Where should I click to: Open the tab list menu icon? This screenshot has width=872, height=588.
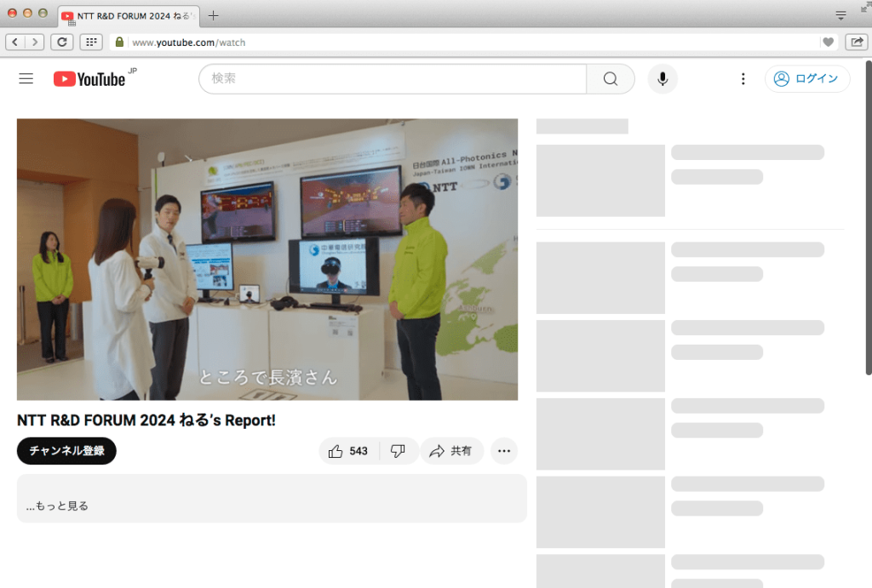tap(840, 15)
